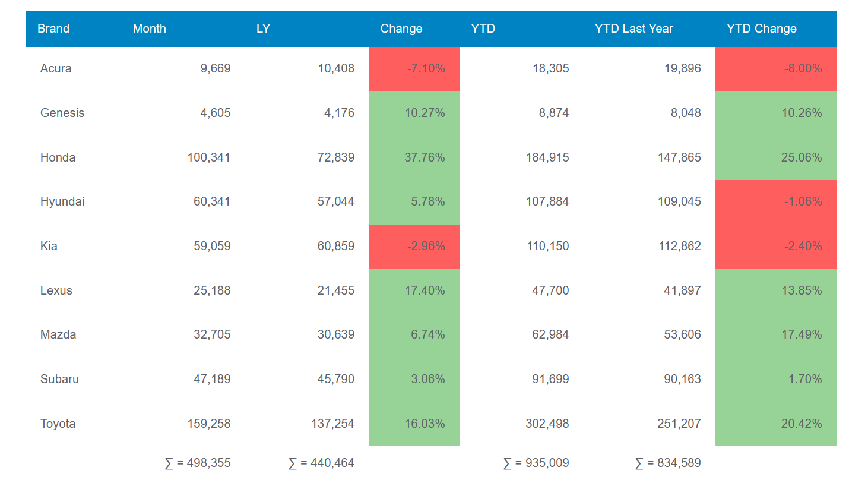Click the Honda row label
The image size is (868, 480).
point(58,157)
